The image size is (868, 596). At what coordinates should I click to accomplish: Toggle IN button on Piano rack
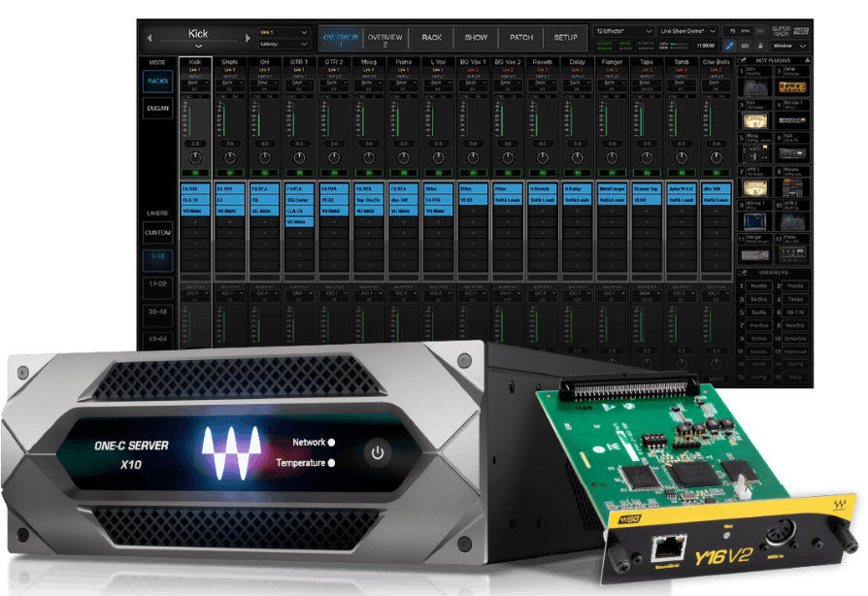point(404,173)
